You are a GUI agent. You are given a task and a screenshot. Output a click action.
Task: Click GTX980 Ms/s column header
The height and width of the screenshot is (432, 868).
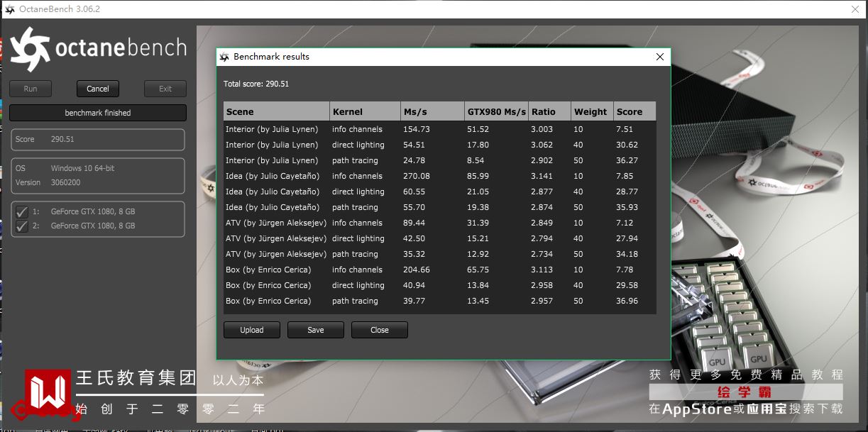tap(497, 111)
